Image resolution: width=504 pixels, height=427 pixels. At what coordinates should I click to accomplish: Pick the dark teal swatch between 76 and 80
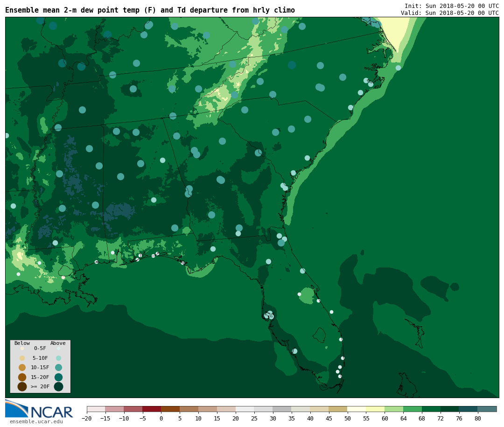tap(469, 409)
